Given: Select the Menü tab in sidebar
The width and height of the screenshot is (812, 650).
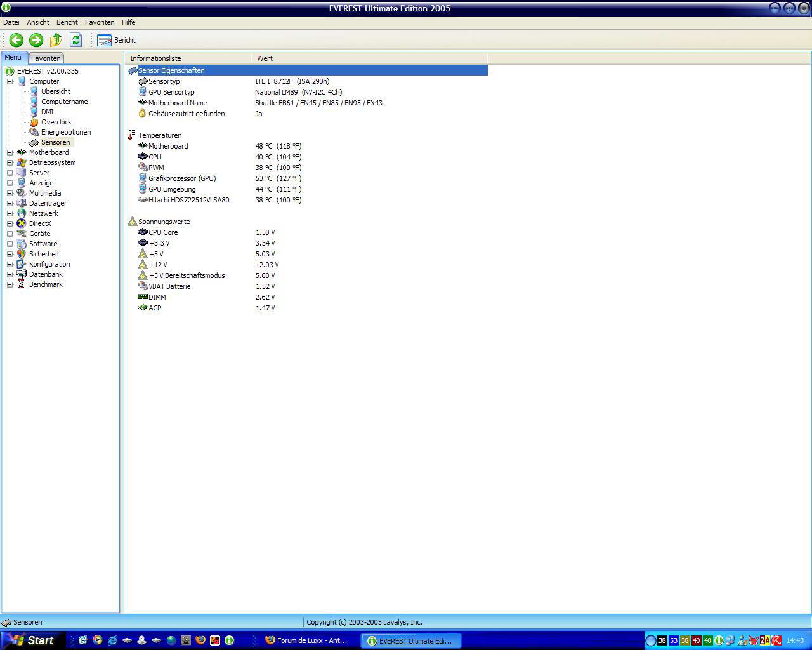Looking at the screenshot, I should pyautogui.click(x=13, y=57).
